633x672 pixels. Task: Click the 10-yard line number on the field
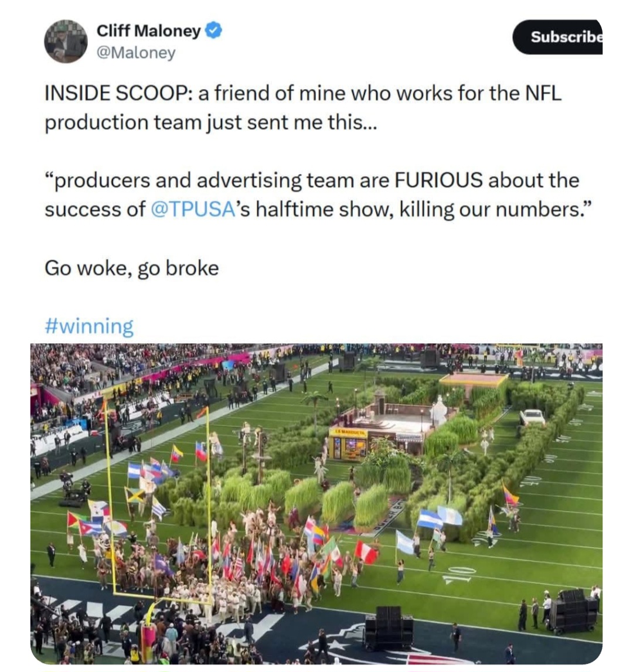pos(460,574)
